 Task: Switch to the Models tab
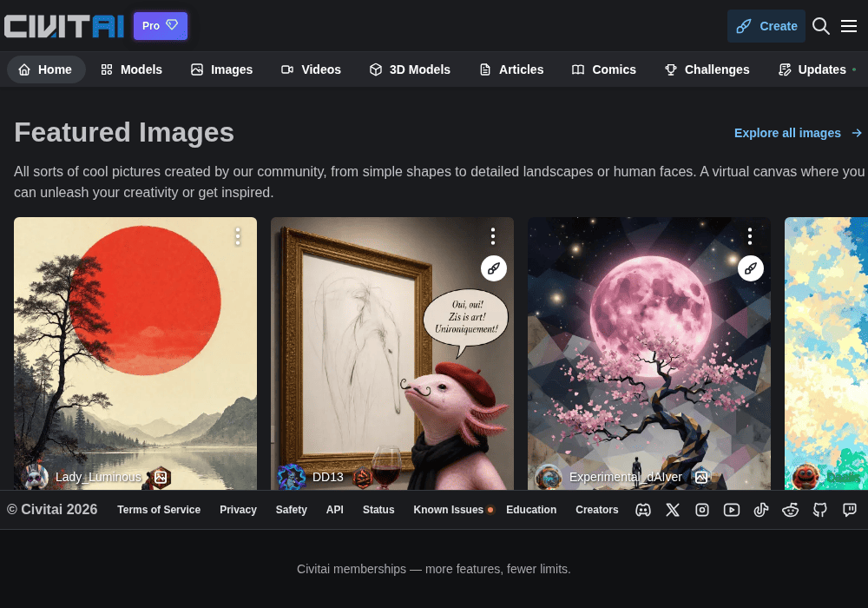coord(132,69)
